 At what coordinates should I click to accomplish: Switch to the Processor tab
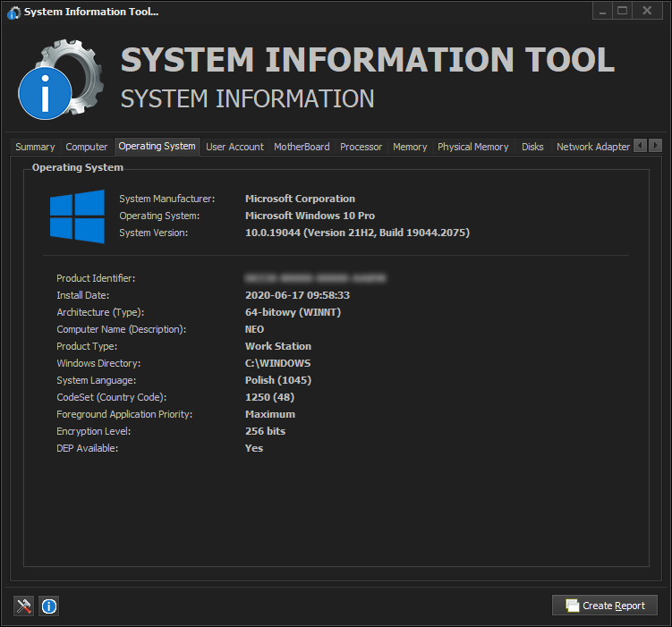click(361, 147)
